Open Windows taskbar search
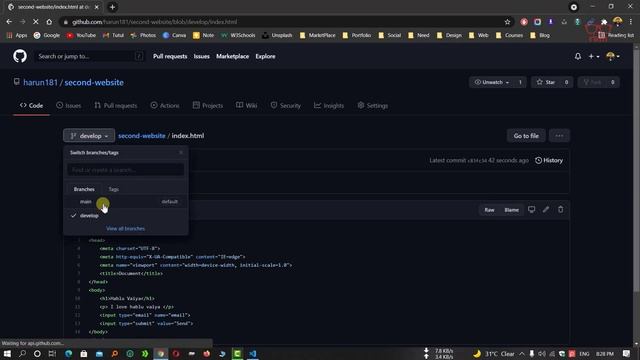The height and width of the screenshot is (360, 640). (22, 353)
